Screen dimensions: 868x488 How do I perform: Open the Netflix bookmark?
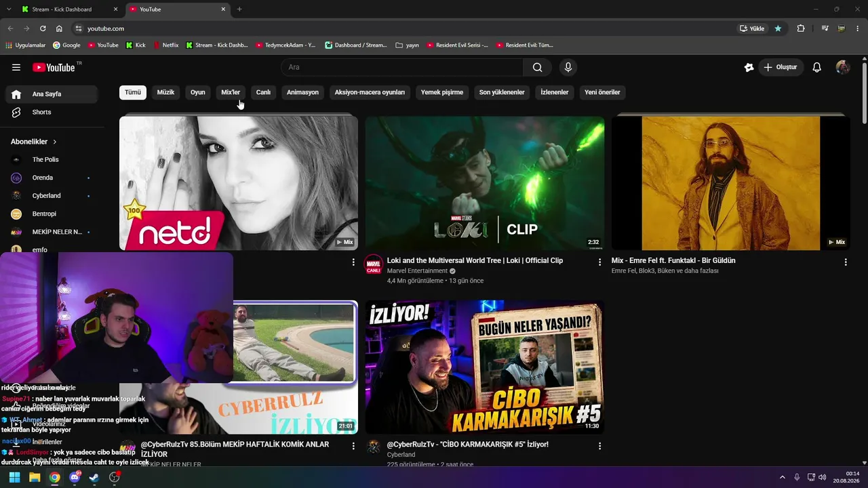166,45
